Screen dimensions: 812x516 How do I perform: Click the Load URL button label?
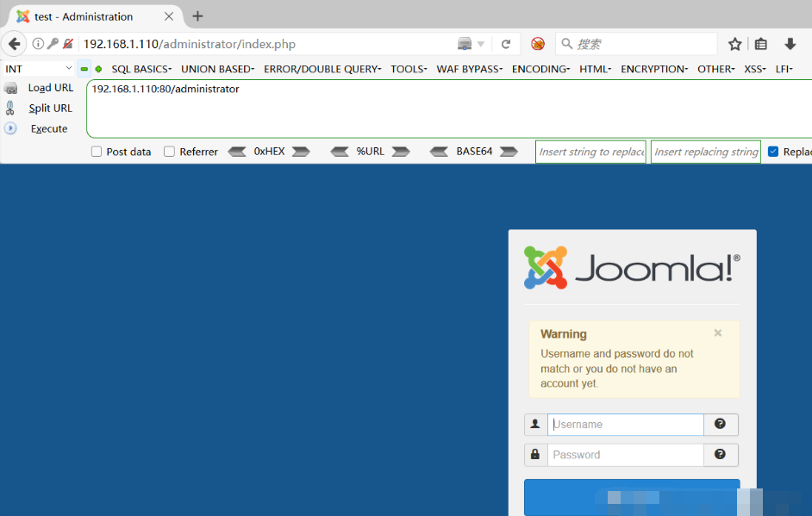[51, 88]
